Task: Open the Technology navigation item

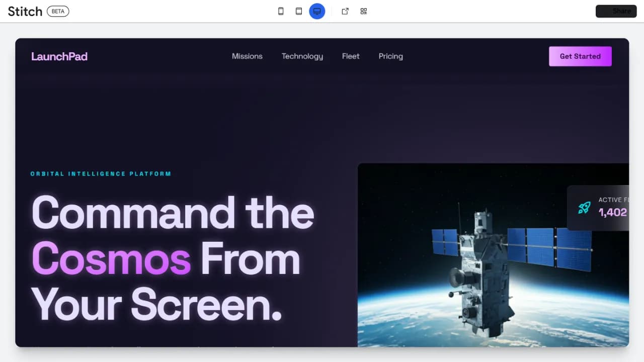Action: [302, 56]
